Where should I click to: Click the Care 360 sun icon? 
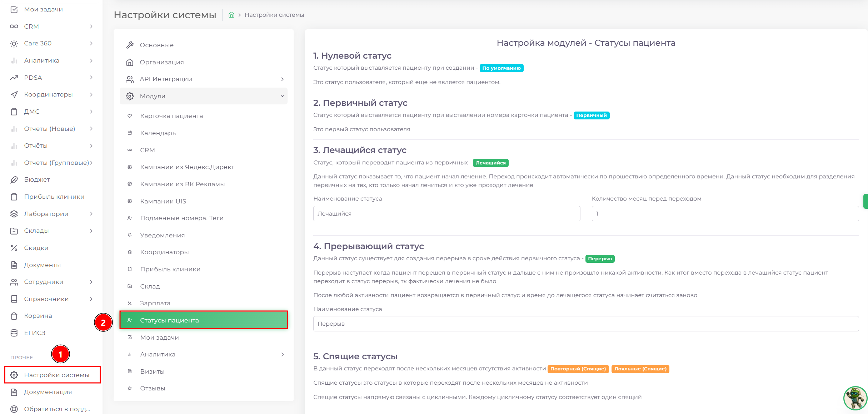(14, 44)
